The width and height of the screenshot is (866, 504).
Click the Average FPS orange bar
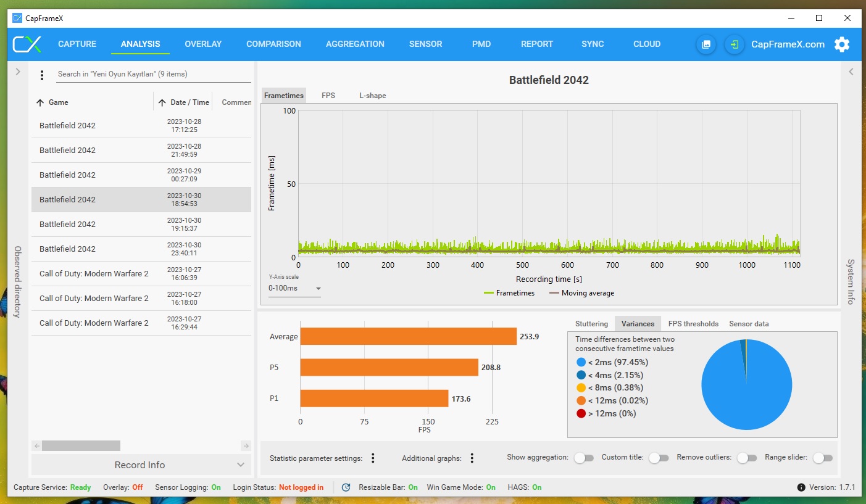click(x=409, y=337)
